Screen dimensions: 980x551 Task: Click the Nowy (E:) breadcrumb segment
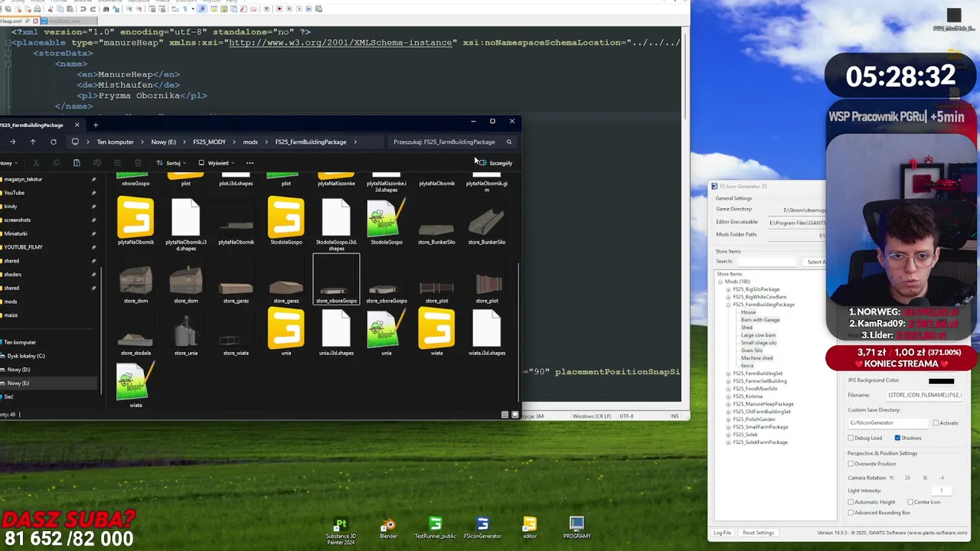163,142
